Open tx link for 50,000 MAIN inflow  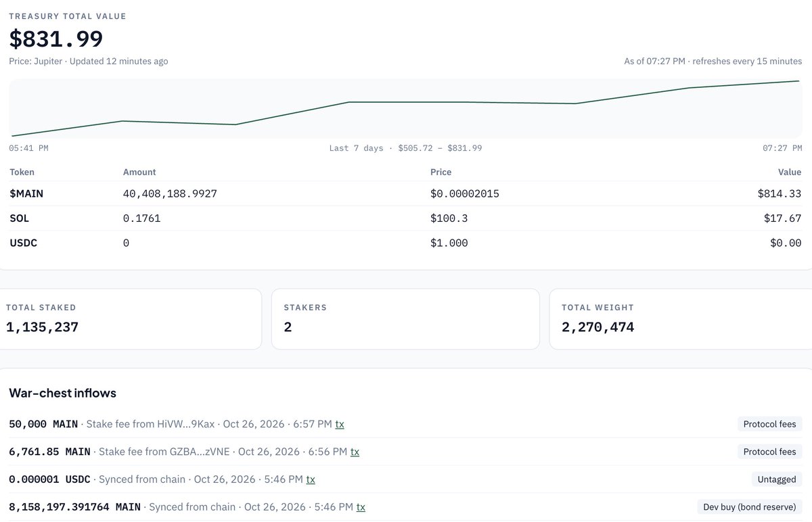click(340, 424)
